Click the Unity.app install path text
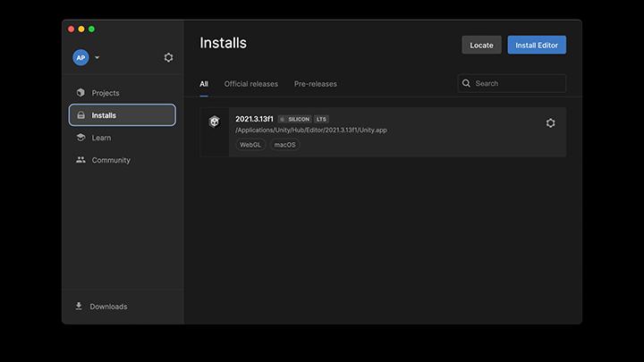The height and width of the screenshot is (362, 644). coord(311,130)
